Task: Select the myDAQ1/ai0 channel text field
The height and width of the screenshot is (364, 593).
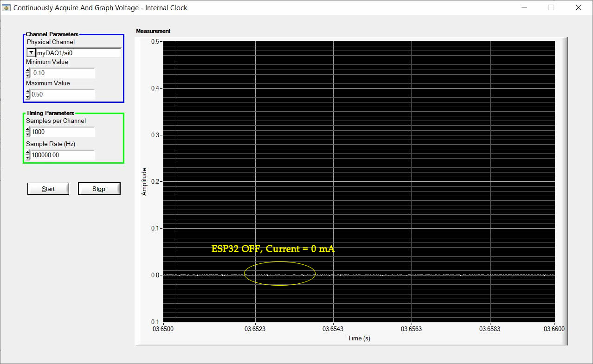Action: coord(70,52)
